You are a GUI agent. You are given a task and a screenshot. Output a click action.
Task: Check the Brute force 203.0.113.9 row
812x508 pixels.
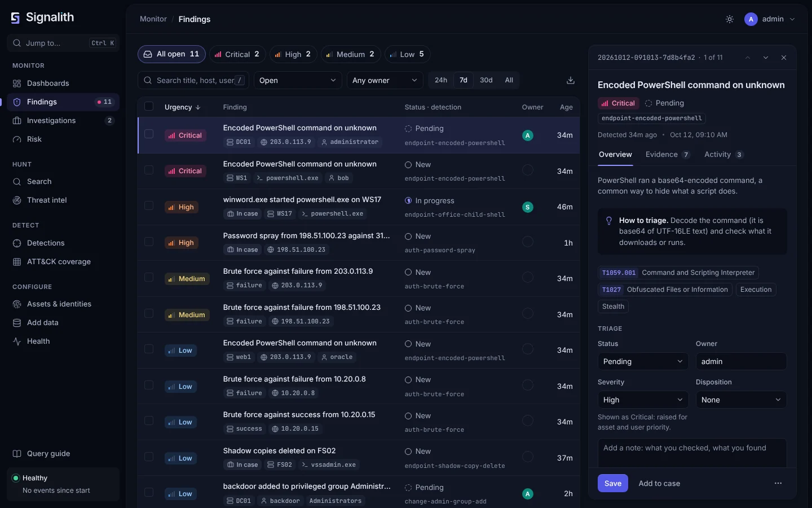pos(149,277)
